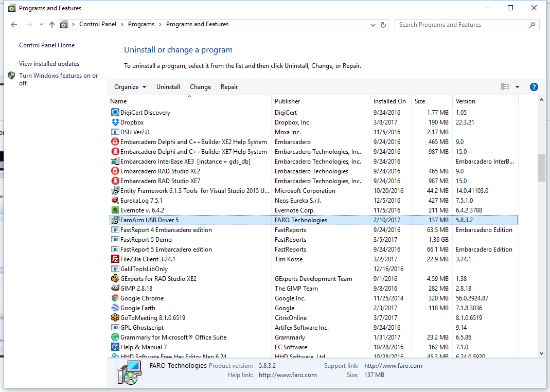This screenshot has width=550, height=392.
Task: Click the Google Earth icon
Action: tap(115, 308)
